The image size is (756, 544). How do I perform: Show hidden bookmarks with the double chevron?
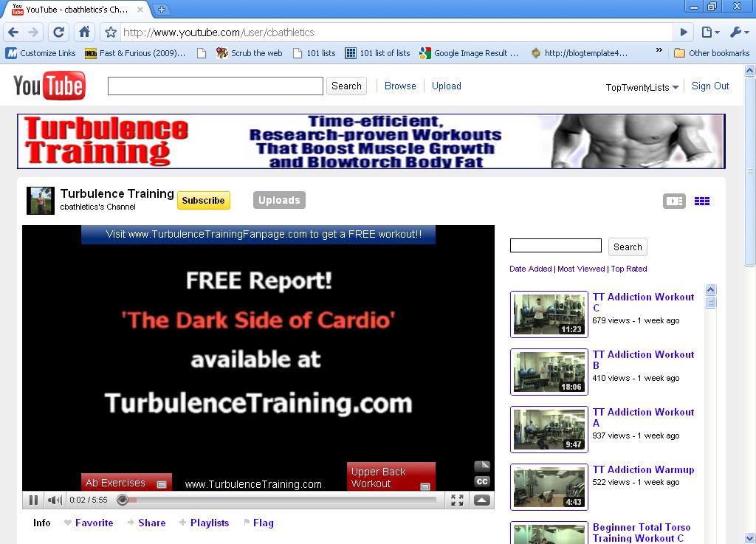click(659, 49)
